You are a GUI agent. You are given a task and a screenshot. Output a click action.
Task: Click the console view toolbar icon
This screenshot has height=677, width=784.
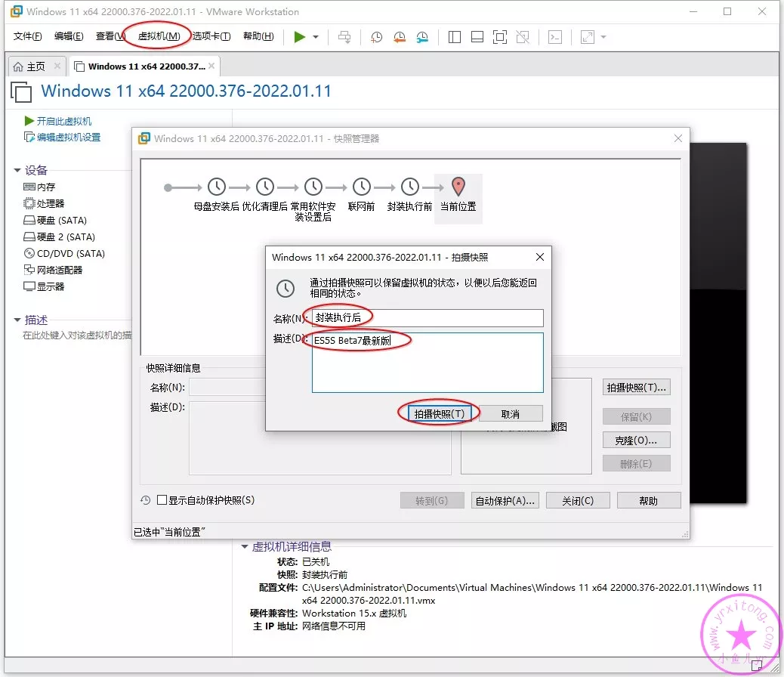point(555,37)
